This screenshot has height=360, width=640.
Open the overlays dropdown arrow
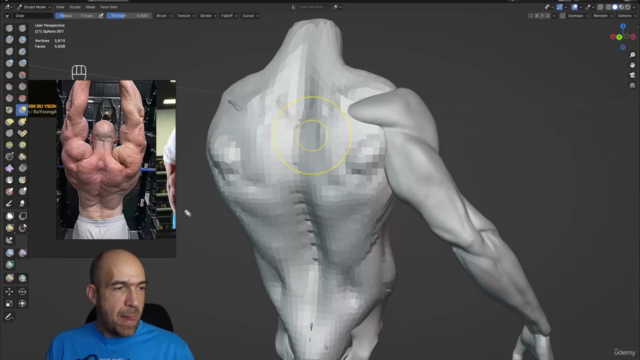[x=580, y=7]
